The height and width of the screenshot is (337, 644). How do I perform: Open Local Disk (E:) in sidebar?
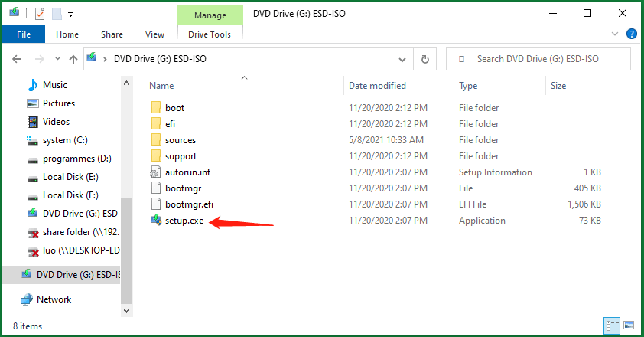(70, 177)
